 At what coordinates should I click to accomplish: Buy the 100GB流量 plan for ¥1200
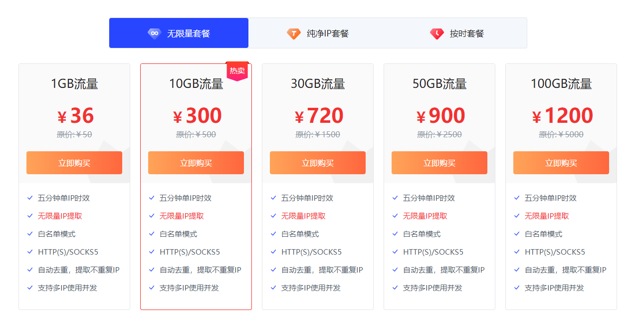click(x=561, y=163)
